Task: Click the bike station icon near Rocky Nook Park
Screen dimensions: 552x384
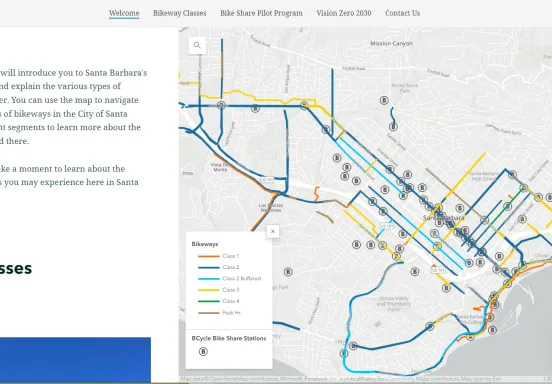Action: (x=384, y=100)
